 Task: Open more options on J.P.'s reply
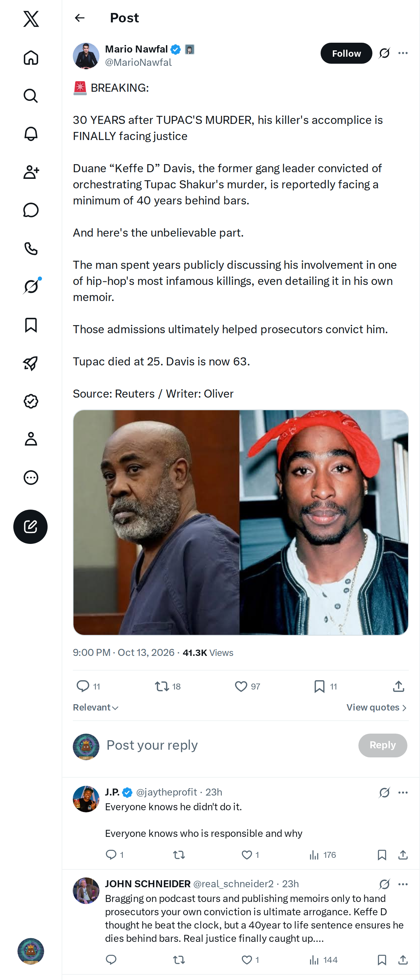[403, 792]
